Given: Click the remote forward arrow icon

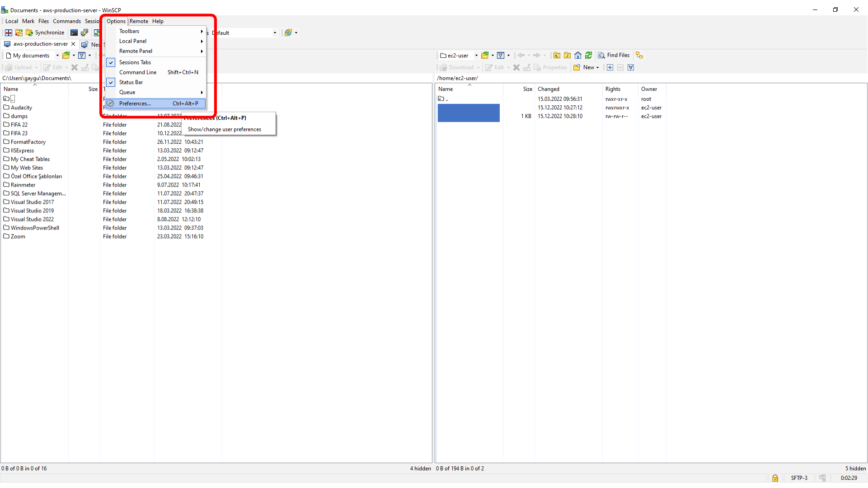Looking at the screenshot, I should click(537, 56).
